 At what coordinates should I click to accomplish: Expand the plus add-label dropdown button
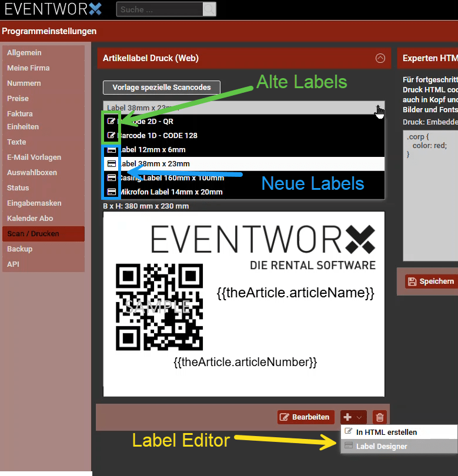tap(353, 417)
